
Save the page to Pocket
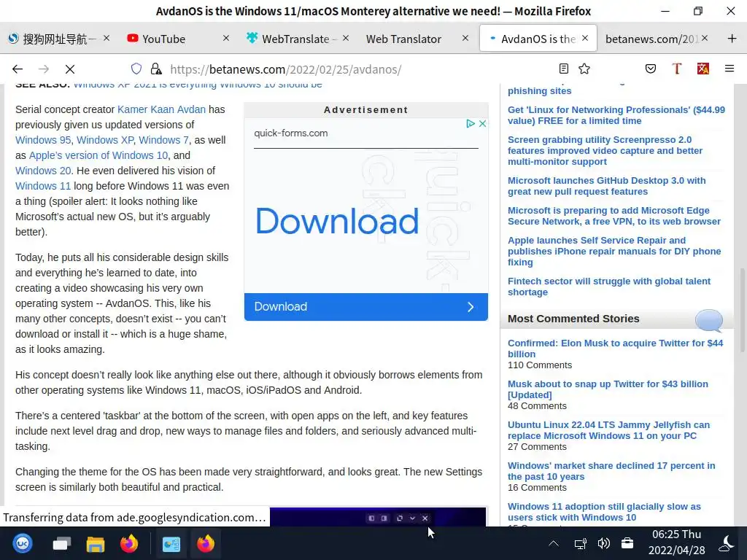pyautogui.click(x=650, y=69)
